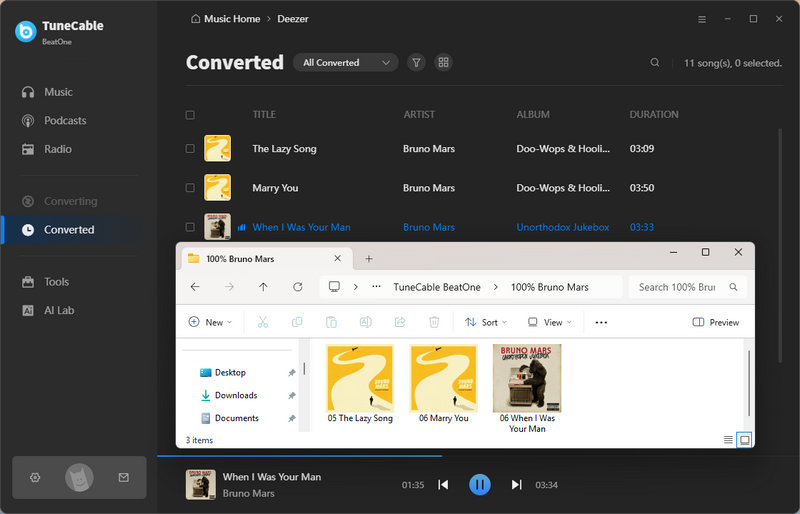Open the TuneCable hamburger menu
Viewport: 800px width, 514px height.
pos(702,19)
